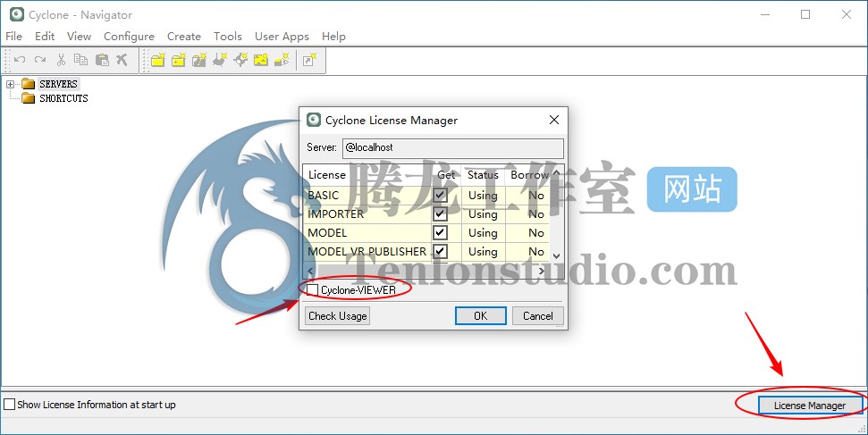
Task: Click the create scan icon in toolbar
Action: (x=220, y=60)
